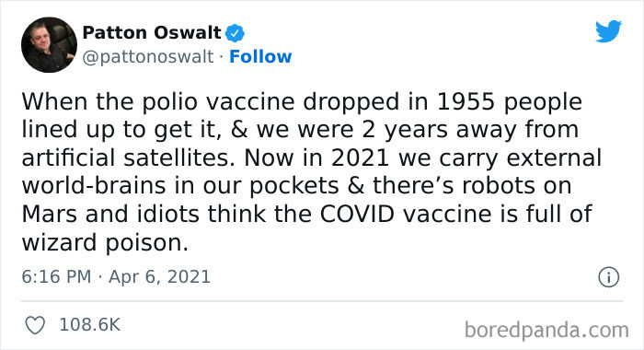Open Patton Oswalt's profile picture
Viewport: 644px width, 350px height.
49,45
